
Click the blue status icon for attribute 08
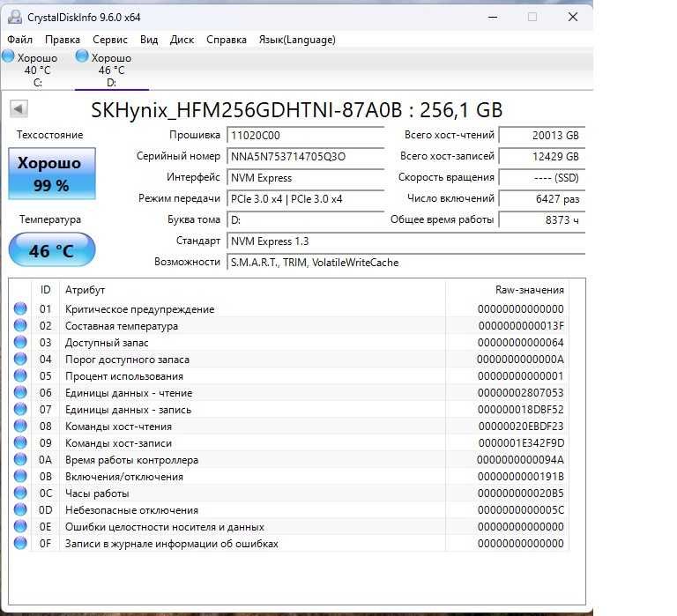(20, 426)
